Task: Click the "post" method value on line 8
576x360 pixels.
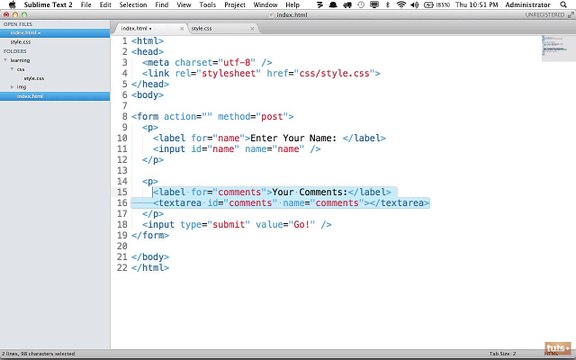Action: coord(272,116)
